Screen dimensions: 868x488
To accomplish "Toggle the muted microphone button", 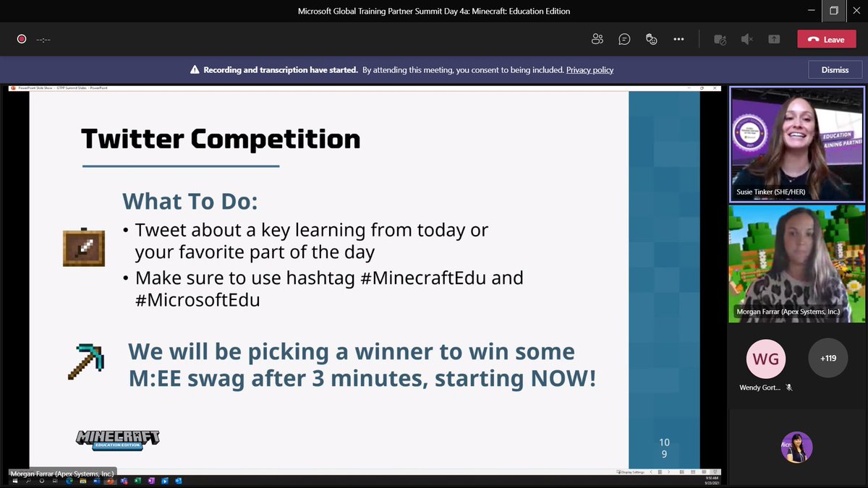I will (x=747, y=40).
